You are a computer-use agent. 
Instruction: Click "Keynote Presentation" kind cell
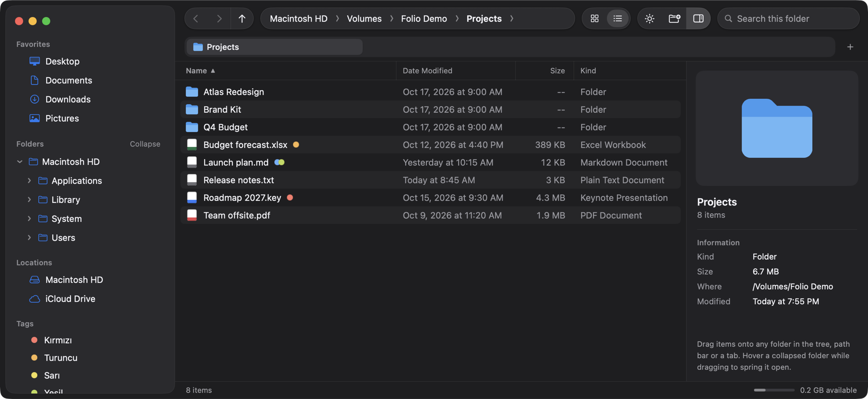coord(624,197)
